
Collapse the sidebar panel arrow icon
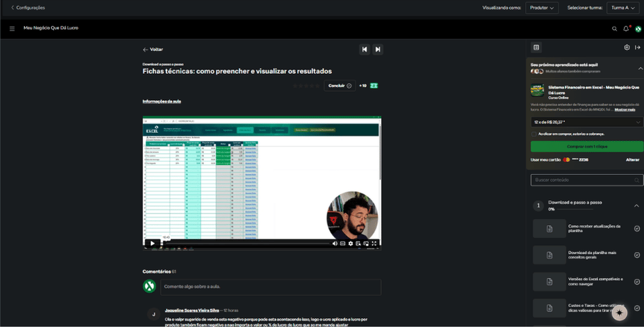(637, 47)
